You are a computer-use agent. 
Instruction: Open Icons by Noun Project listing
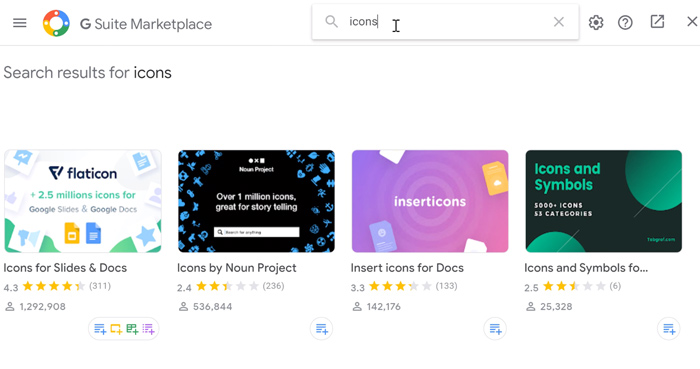point(237,268)
